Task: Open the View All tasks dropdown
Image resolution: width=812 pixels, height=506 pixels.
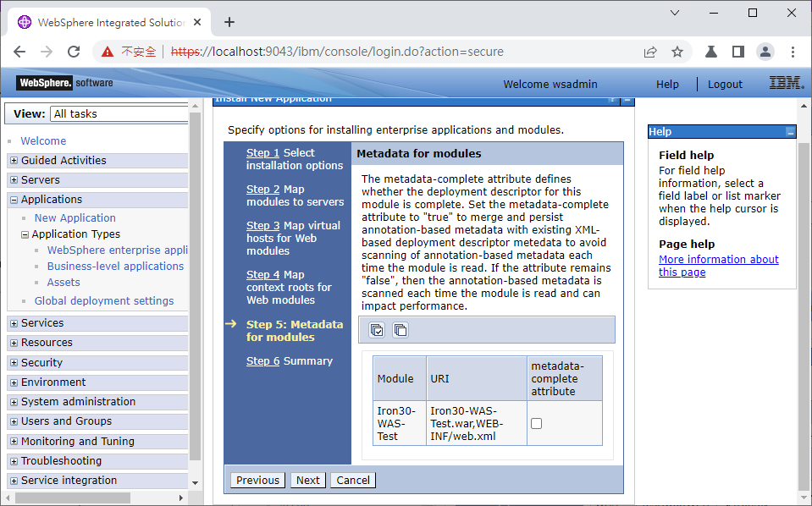Action: [x=119, y=114]
